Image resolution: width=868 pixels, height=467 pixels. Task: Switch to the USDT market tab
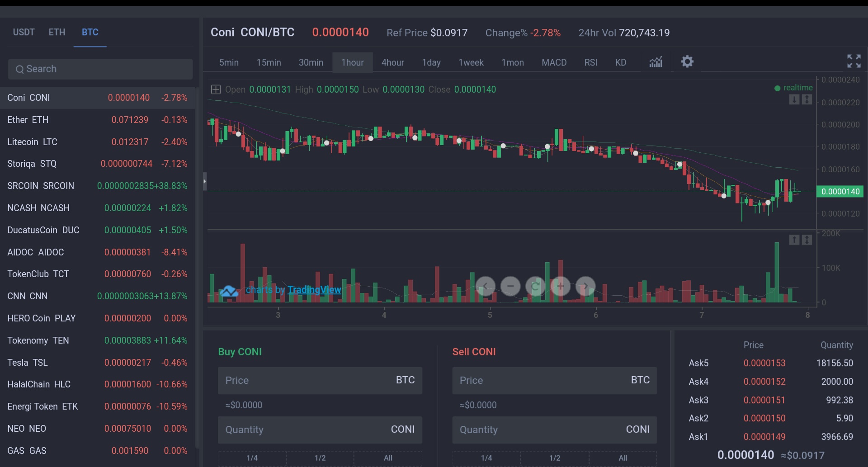24,32
